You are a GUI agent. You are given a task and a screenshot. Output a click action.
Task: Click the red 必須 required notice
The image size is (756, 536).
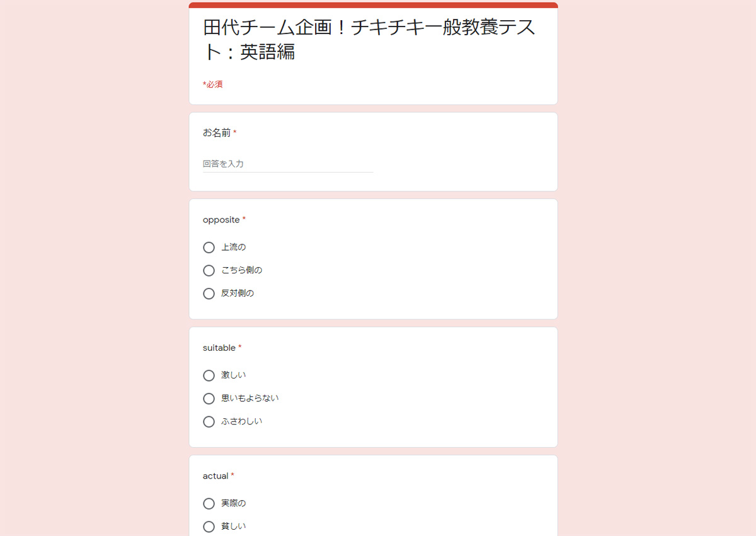(x=213, y=84)
